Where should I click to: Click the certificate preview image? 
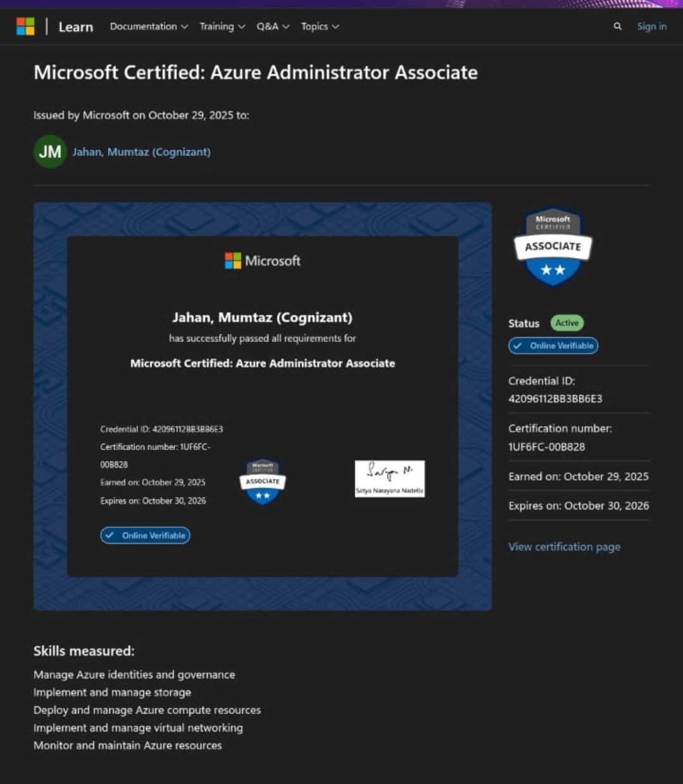[262, 405]
